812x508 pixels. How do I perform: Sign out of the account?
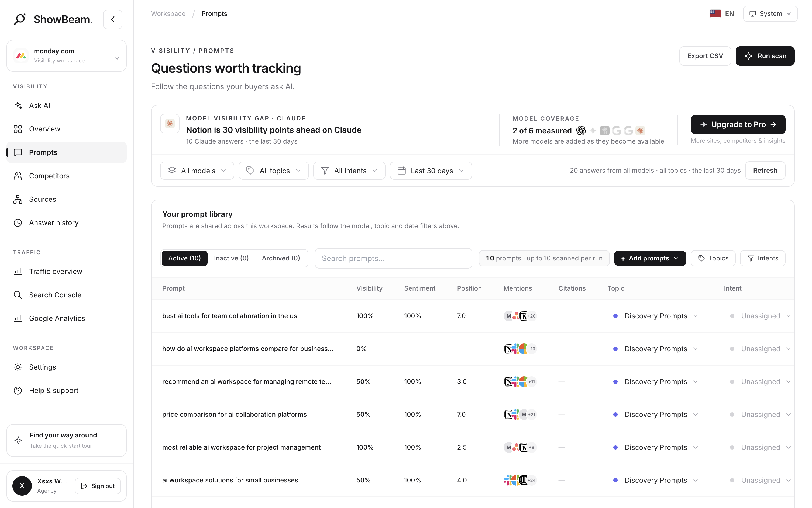coord(98,486)
